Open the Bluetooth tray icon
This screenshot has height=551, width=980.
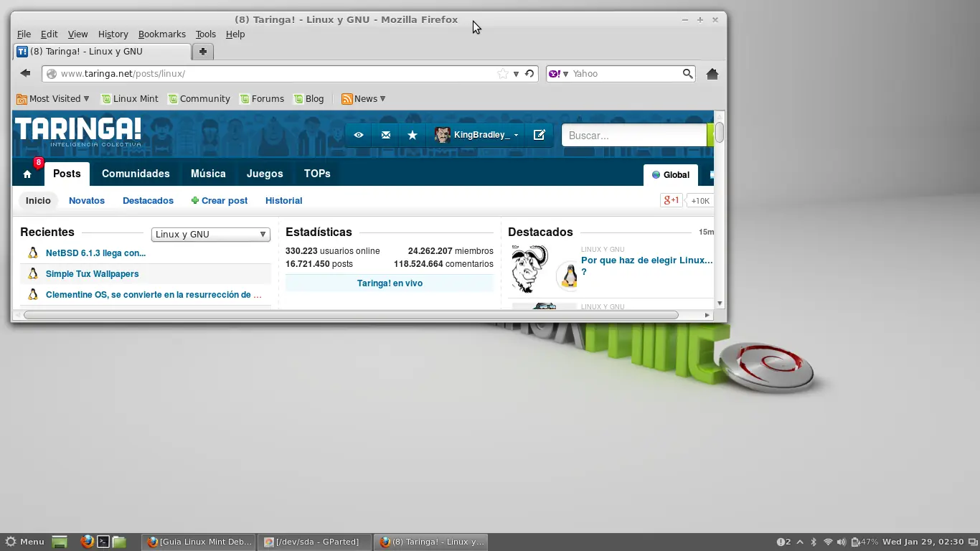[814, 542]
